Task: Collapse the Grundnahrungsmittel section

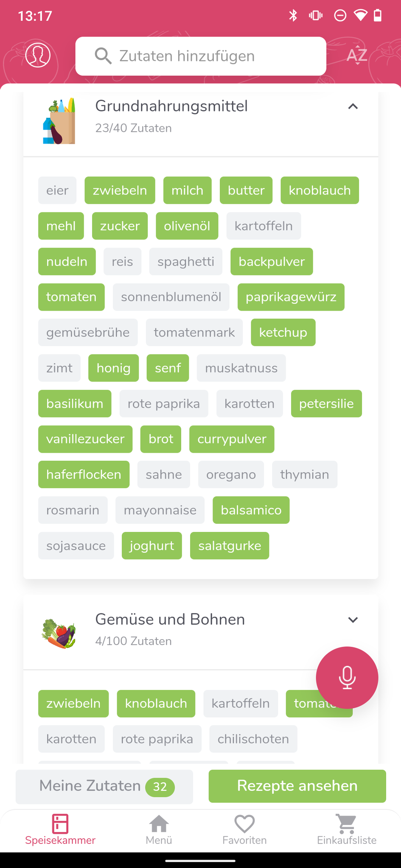Action: click(x=353, y=106)
